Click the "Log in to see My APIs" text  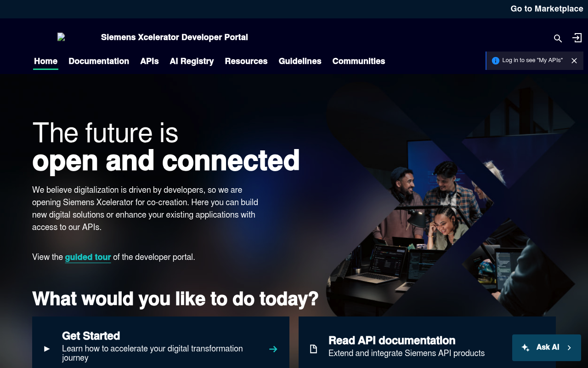tap(532, 60)
